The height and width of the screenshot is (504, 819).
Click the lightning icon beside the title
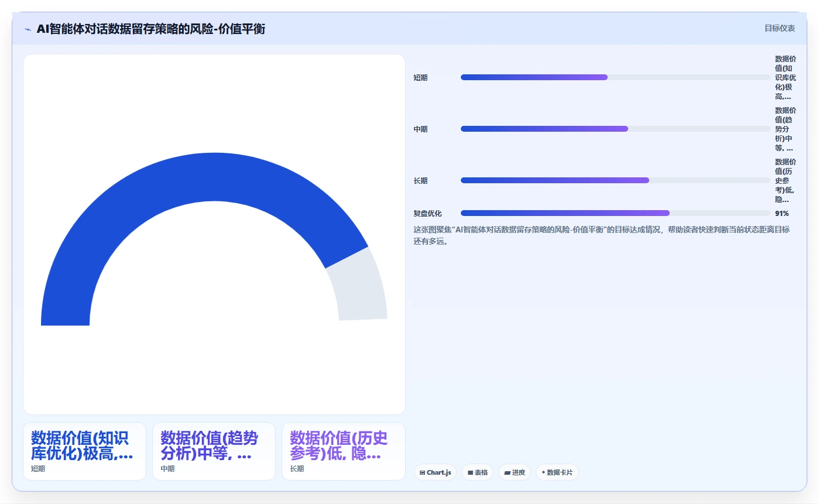point(28,29)
